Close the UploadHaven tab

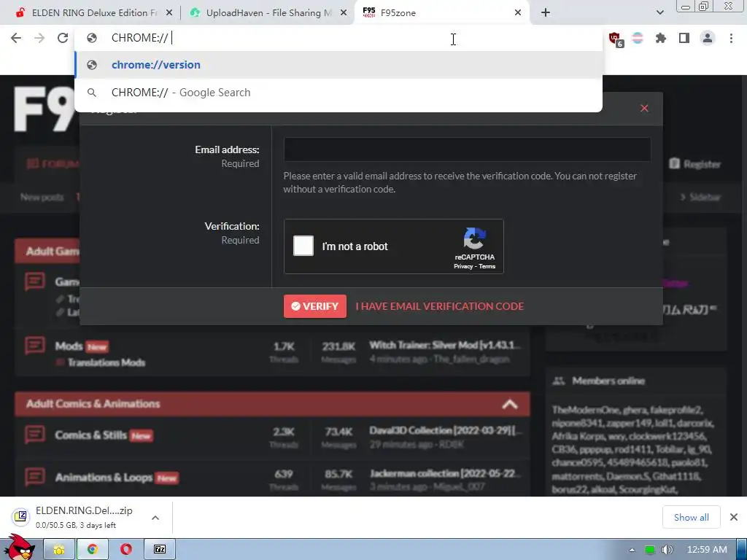tap(344, 13)
